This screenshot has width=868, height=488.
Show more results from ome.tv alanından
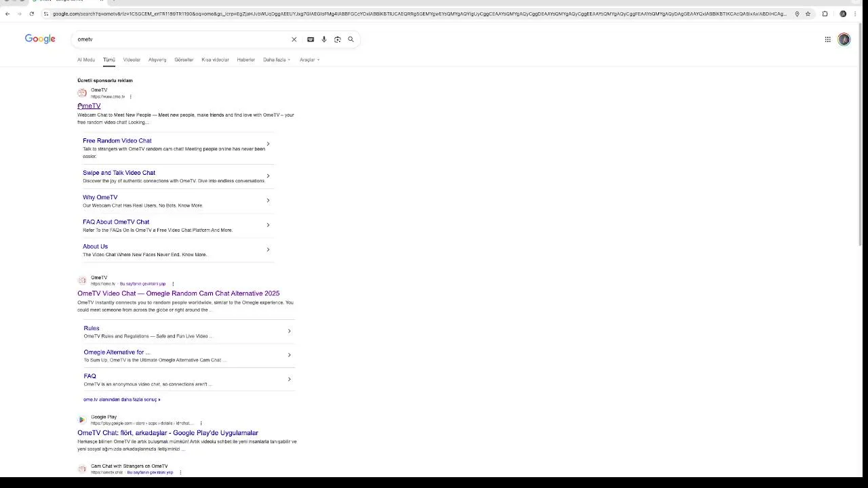coord(121,399)
